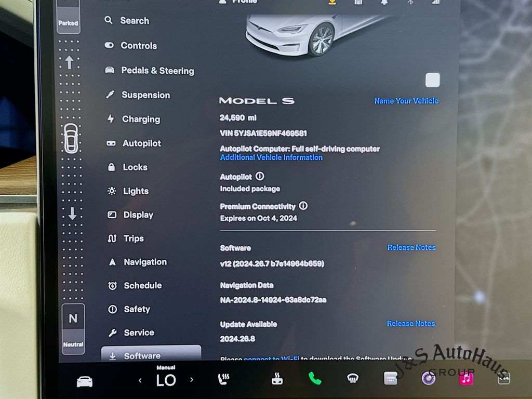Open Release Notes beside Update Available
Screen dimensions: 532x399
pos(410,324)
